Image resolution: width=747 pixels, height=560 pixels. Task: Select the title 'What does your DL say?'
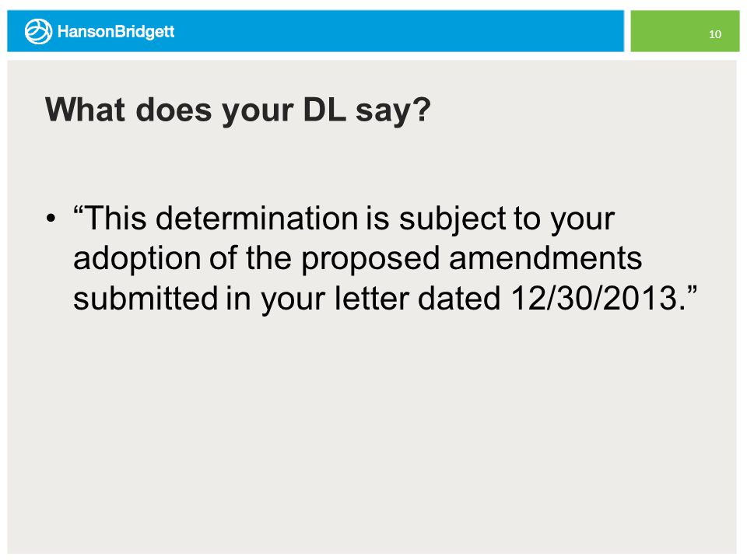coord(238,110)
